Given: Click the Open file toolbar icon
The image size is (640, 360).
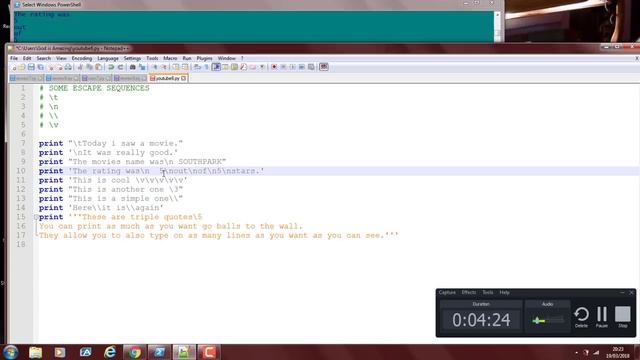Looking at the screenshot, I should click(x=22, y=67).
